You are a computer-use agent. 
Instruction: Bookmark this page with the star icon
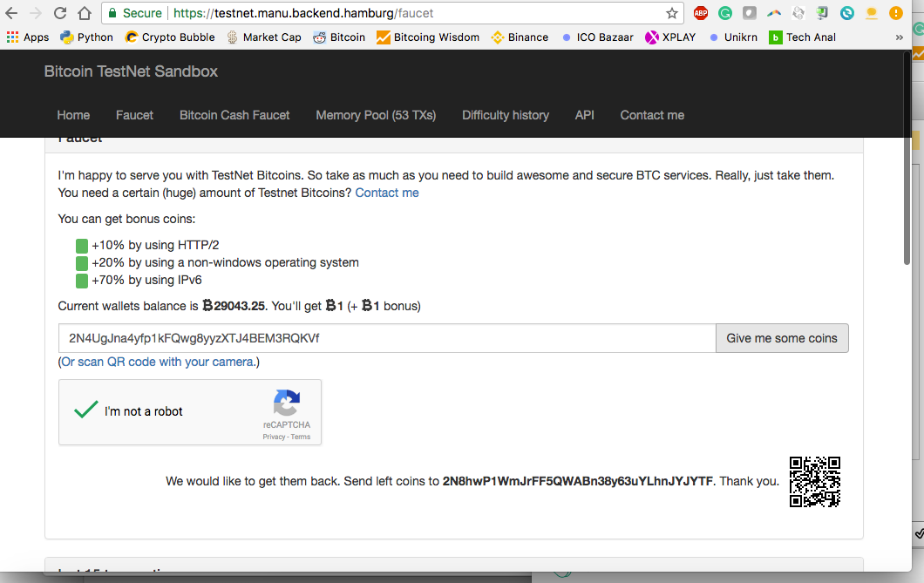click(672, 13)
